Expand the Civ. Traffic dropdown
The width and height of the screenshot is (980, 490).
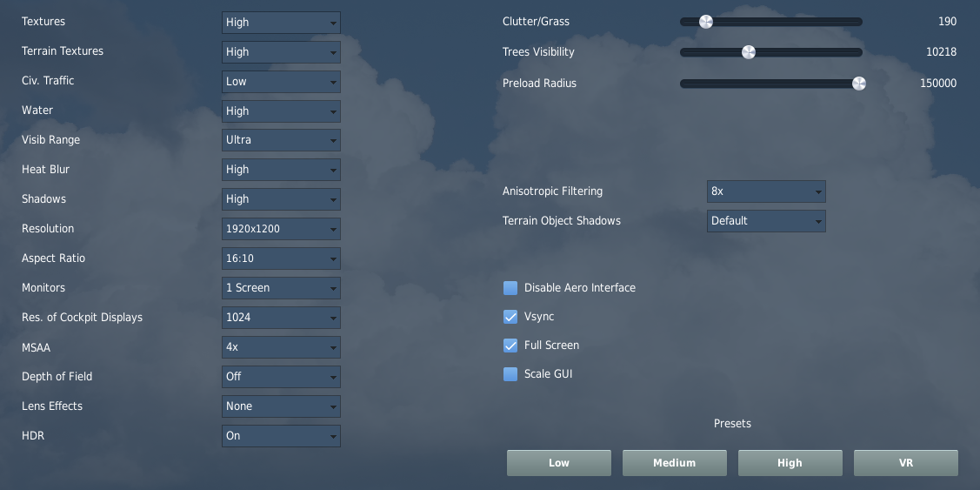point(281,81)
